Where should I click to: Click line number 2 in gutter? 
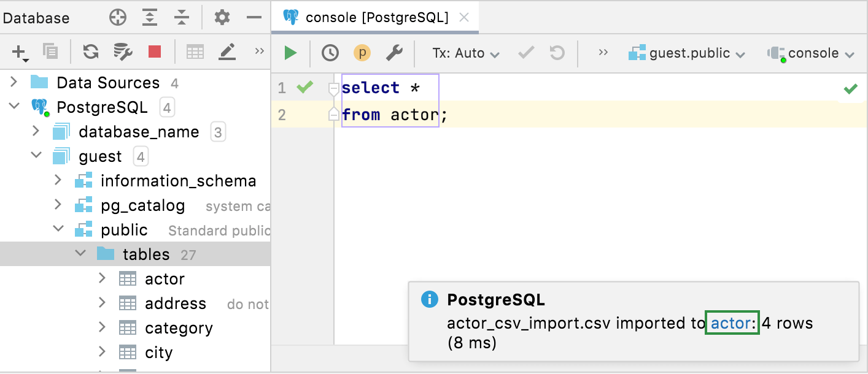pos(282,115)
